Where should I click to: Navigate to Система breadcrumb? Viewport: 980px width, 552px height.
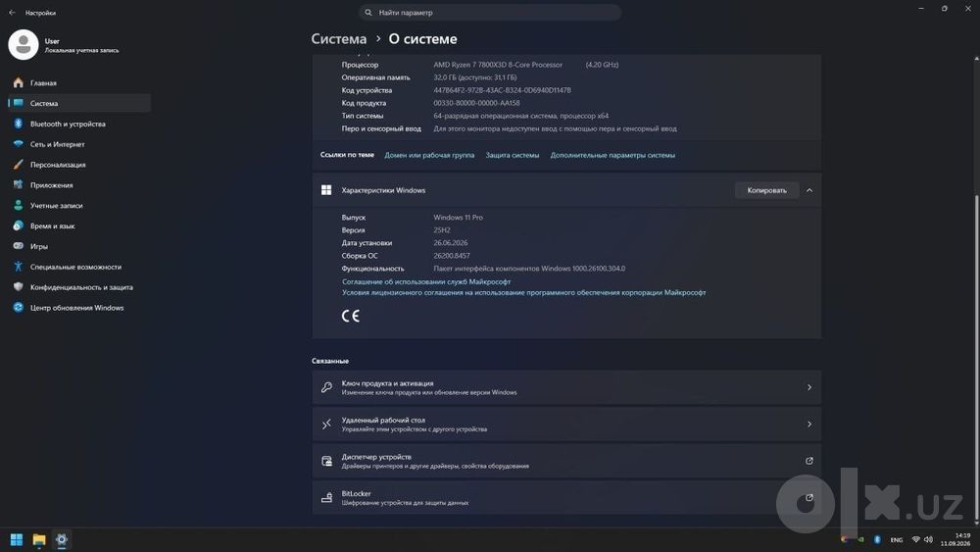339,39
